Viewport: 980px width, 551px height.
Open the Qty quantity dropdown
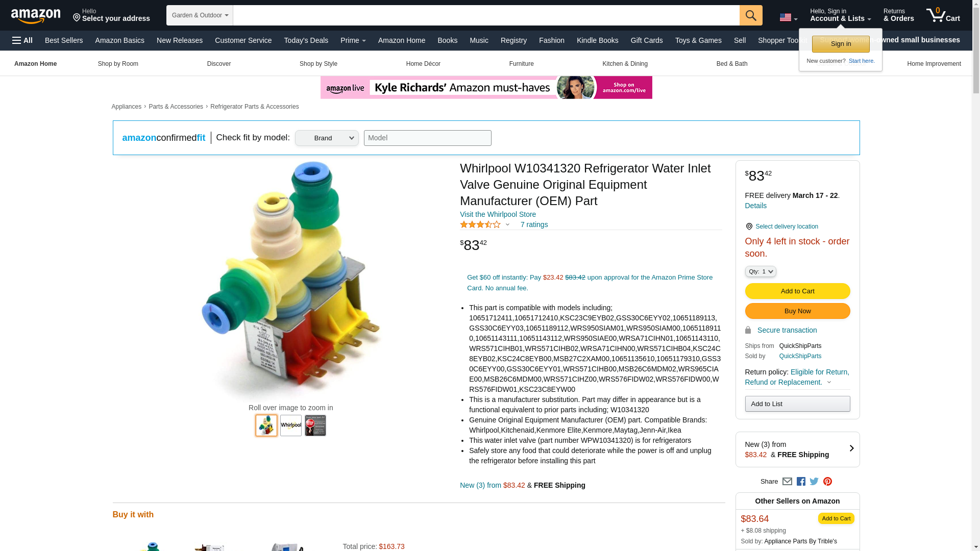tap(761, 271)
